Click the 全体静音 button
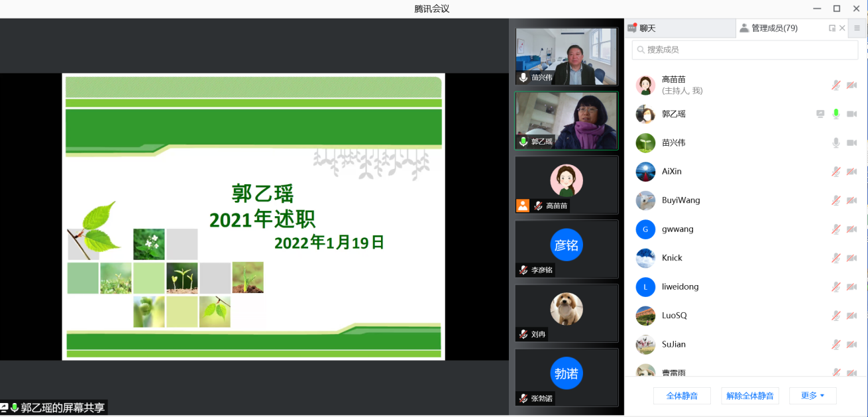Viewport: 868px width, 417px height. click(682, 395)
